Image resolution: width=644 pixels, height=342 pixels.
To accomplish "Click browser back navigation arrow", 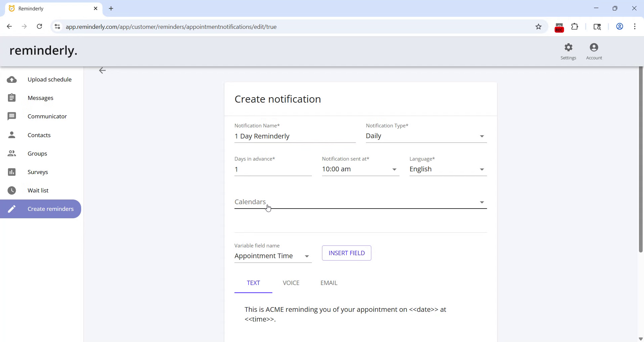I will (x=9, y=26).
